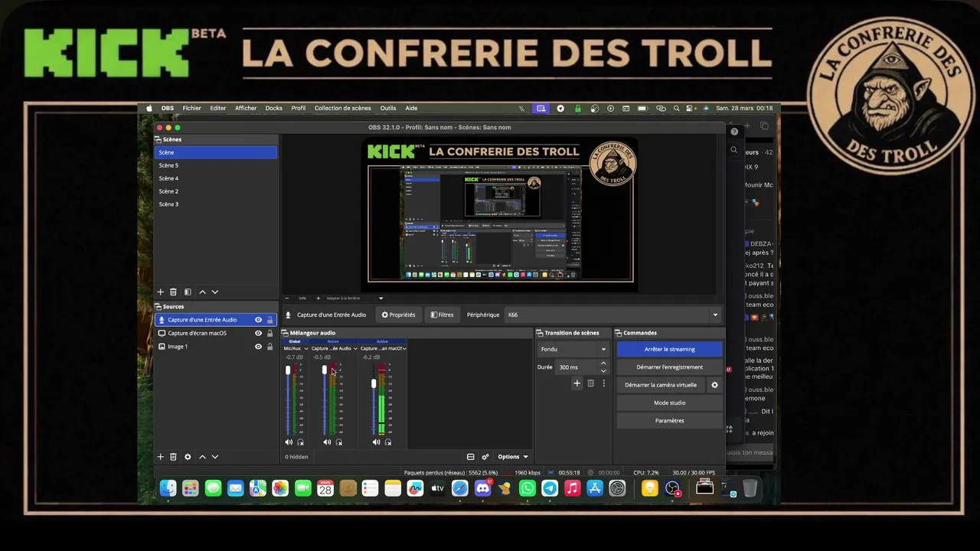The width and height of the screenshot is (980, 551).
Task: Move source up in Sources toolbar
Action: pos(202,457)
